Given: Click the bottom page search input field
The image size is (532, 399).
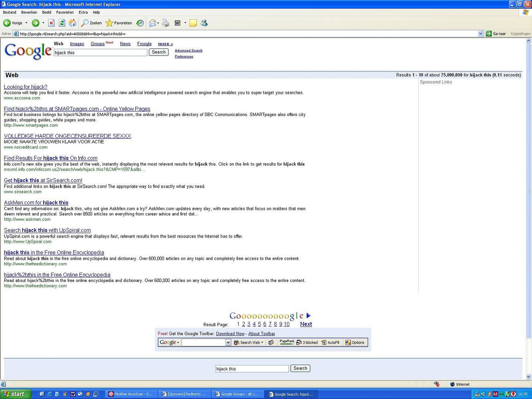Looking at the screenshot, I should pyautogui.click(x=252, y=369).
